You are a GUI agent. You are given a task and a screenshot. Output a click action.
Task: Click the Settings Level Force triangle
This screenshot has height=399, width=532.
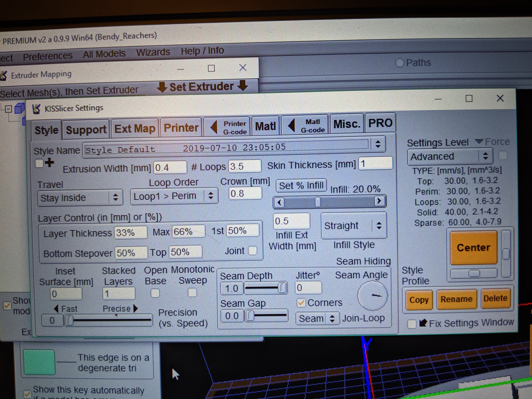479,141
